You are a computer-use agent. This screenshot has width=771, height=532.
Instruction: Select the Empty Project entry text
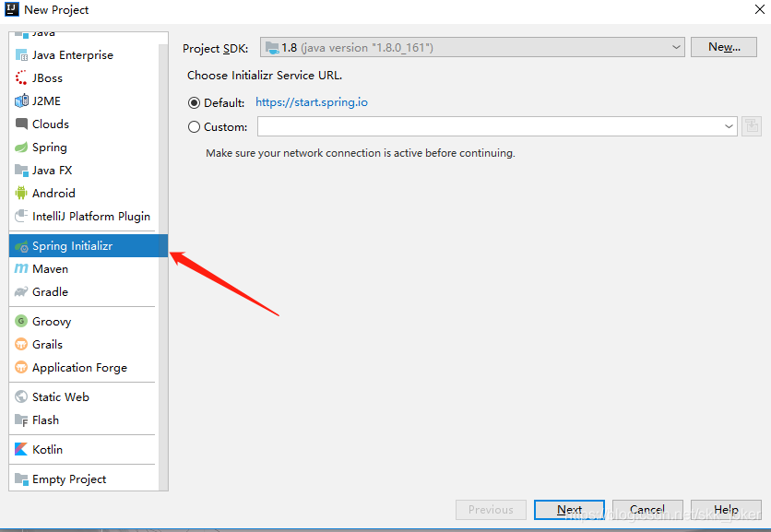click(69, 479)
